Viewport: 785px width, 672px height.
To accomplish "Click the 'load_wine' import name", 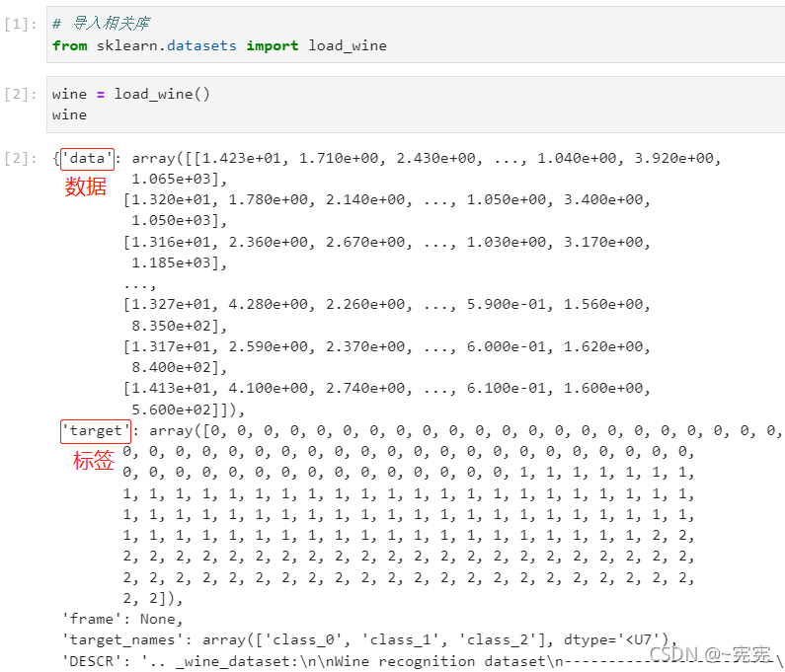I will coord(348,45).
